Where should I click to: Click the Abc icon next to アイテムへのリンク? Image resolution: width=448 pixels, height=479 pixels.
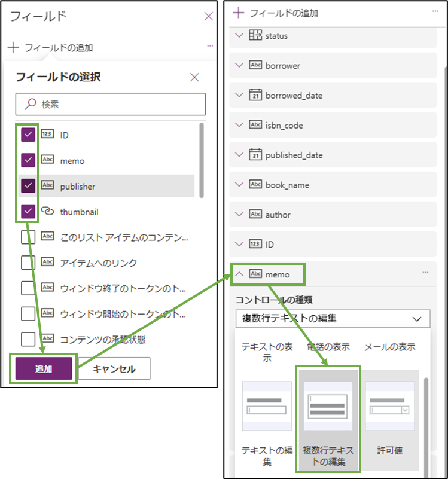point(47,262)
